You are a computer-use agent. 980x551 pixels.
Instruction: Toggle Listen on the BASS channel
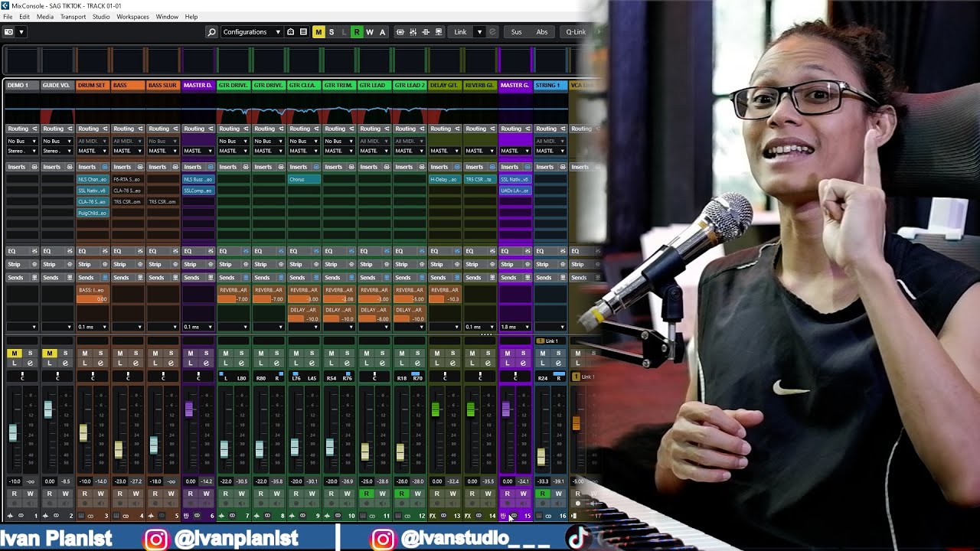[x=119, y=363]
